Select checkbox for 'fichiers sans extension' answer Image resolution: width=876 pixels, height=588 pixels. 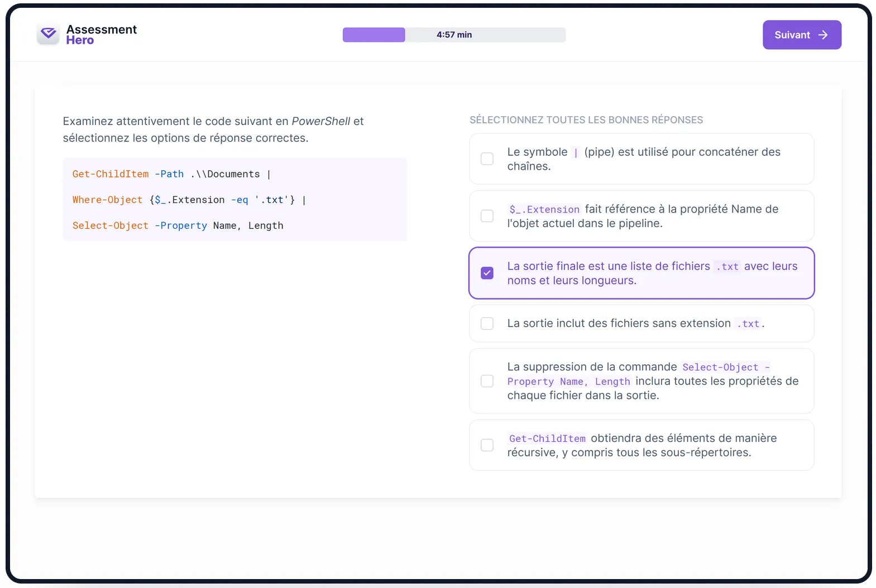[x=487, y=324]
